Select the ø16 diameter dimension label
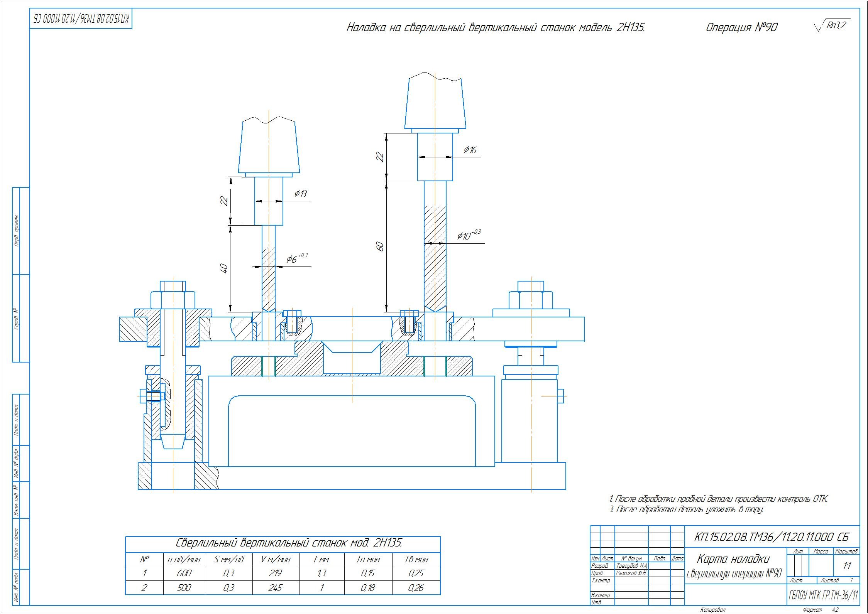The height and width of the screenshot is (614, 868). (470, 150)
